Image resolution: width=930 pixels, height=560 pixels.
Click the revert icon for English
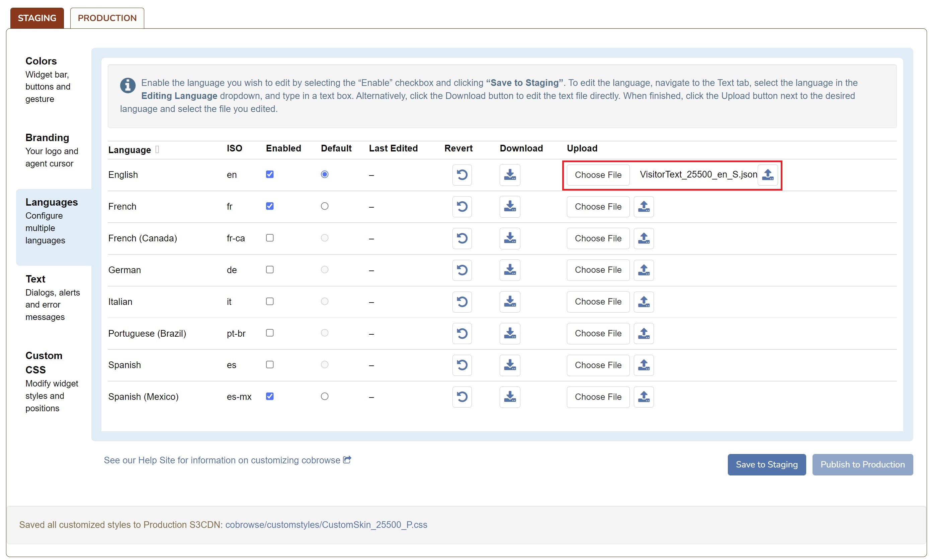click(x=462, y=175)
